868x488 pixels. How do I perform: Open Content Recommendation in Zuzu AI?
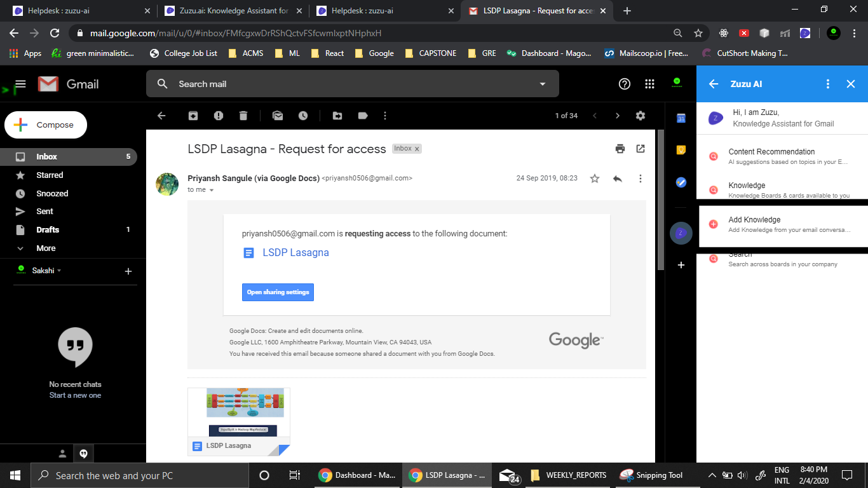(x=782, y=156)
